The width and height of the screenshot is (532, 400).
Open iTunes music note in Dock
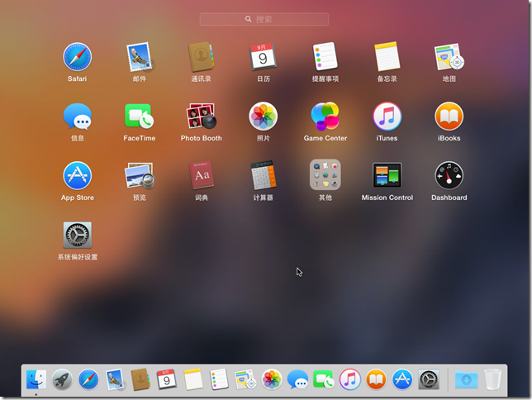[x=349, y=379]
